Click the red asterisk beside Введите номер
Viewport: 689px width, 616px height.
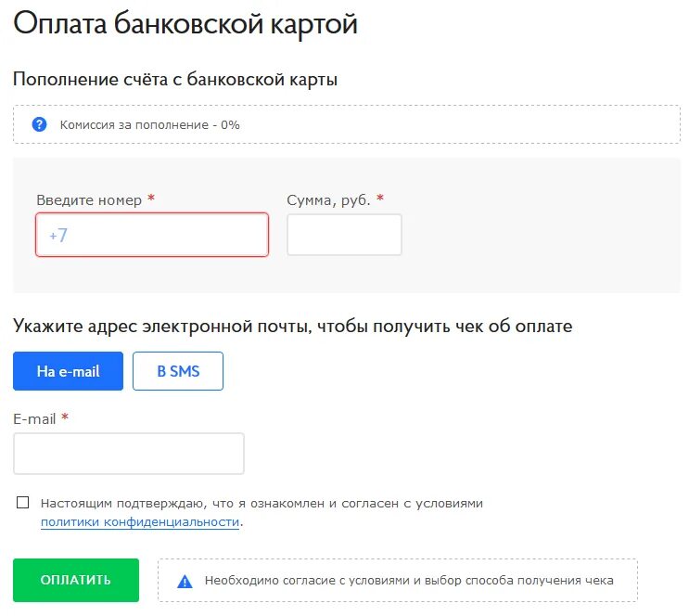point(151,198)
